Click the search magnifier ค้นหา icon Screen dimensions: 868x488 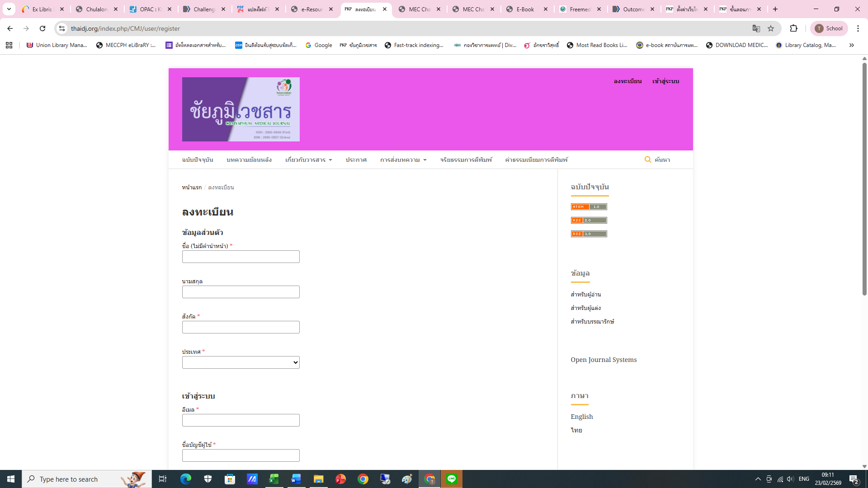648,160
